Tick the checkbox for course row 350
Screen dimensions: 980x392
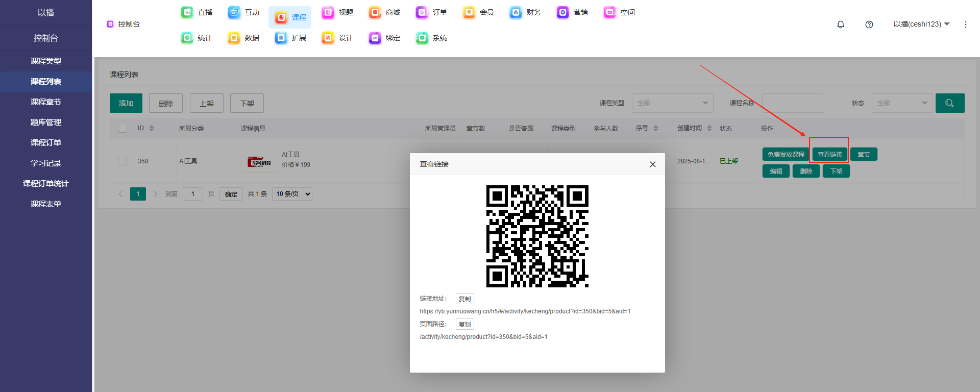pyautogui.click(x=122, y=161)
